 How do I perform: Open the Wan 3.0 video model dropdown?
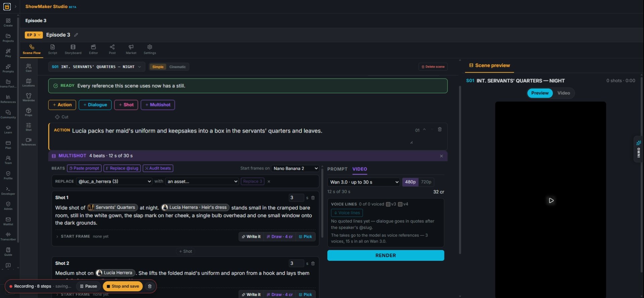tap(364, 182)
